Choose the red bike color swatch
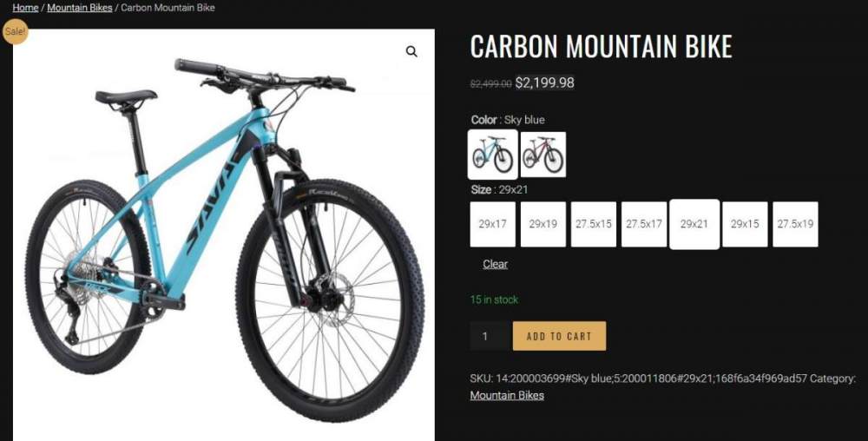This screenshot has width=868, height=441. (543, 155)
